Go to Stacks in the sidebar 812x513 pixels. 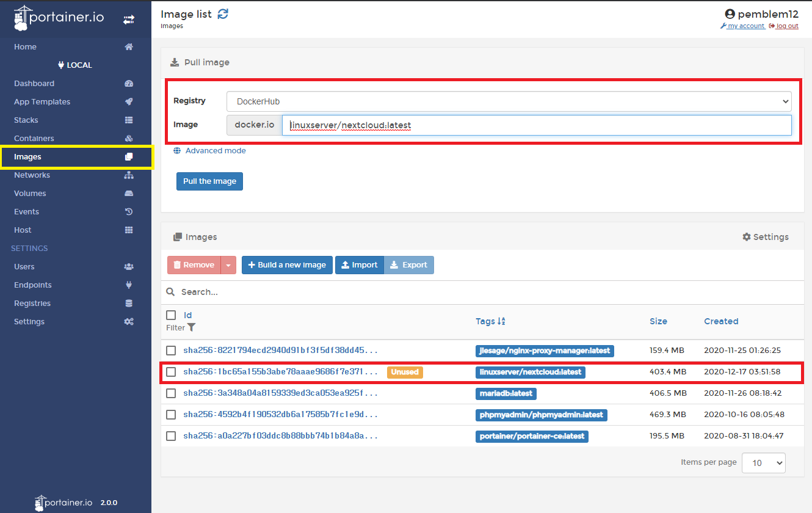click(26, 120)
